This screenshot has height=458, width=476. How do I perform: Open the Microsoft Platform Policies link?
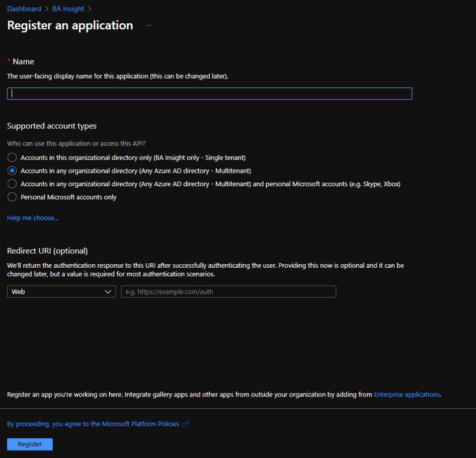(x=93, y=424)
